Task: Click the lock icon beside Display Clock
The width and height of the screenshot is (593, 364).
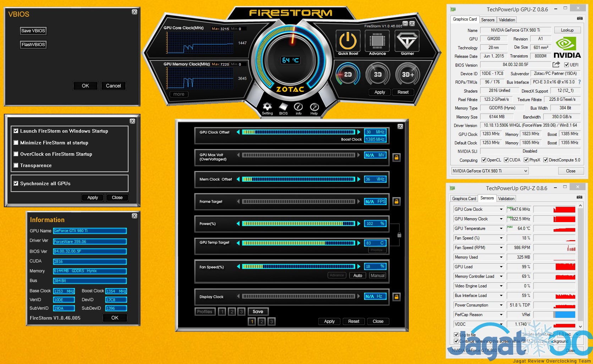Action: 396,297
